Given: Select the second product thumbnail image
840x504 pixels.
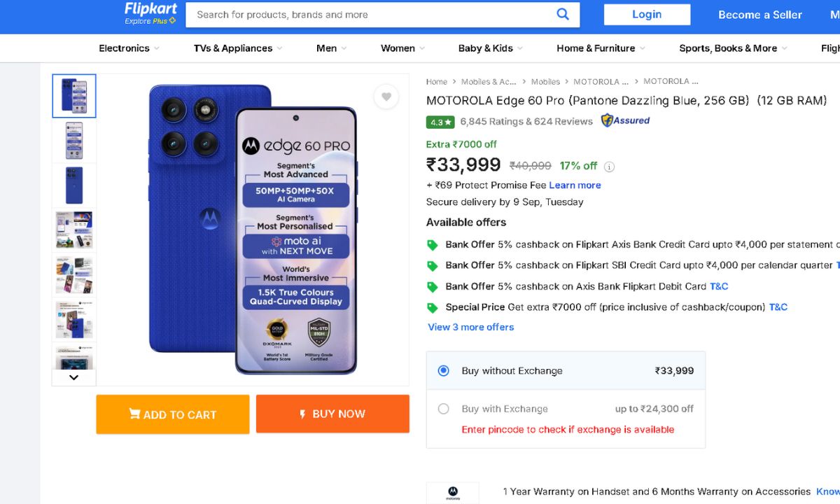Looking at the screenshot, I should (x=74, y=141).
